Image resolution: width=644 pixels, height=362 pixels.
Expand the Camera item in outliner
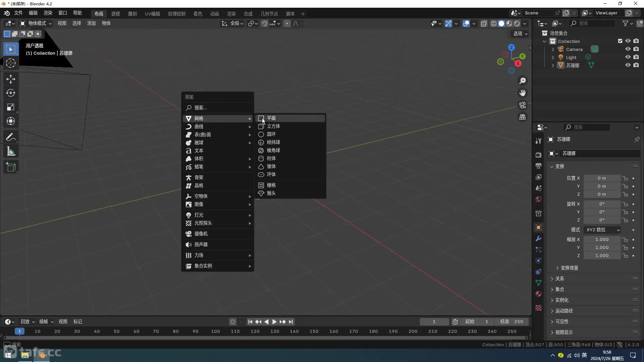(x=553, y=49)
